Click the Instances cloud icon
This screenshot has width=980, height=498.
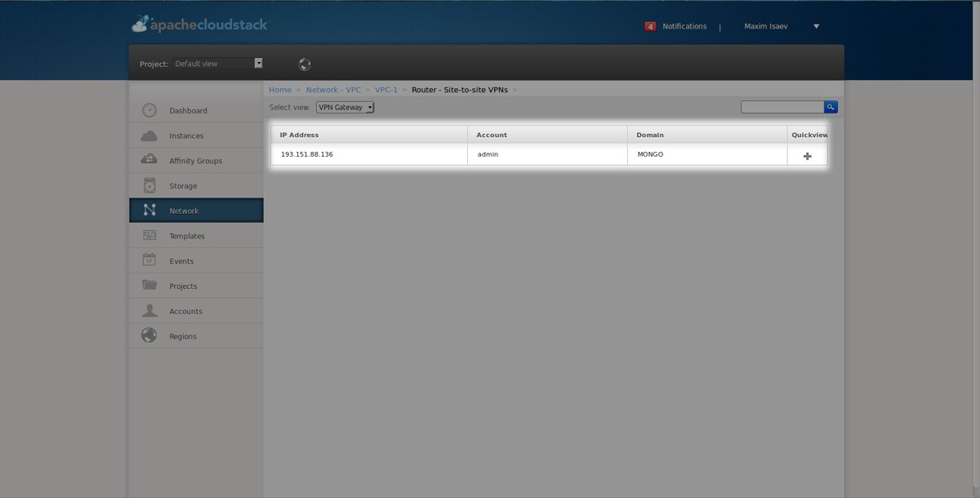point(149,136)
